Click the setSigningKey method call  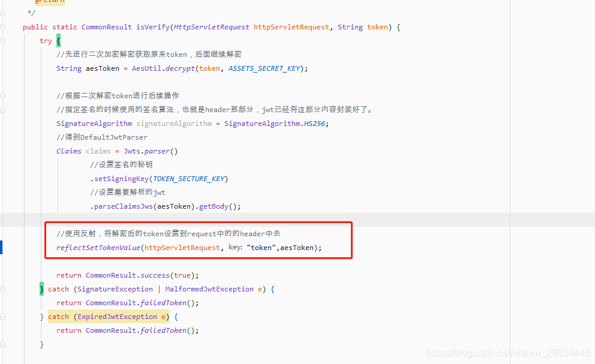tap(121, 179)
